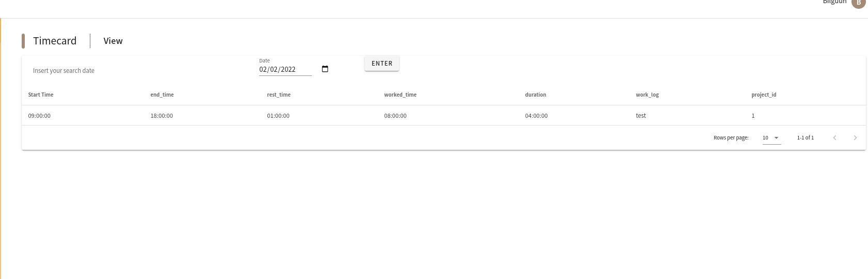Image resolution: width=868 pixels, height=279 pixels.
Task: Select the project id cell 1
Action: [753, 116]
